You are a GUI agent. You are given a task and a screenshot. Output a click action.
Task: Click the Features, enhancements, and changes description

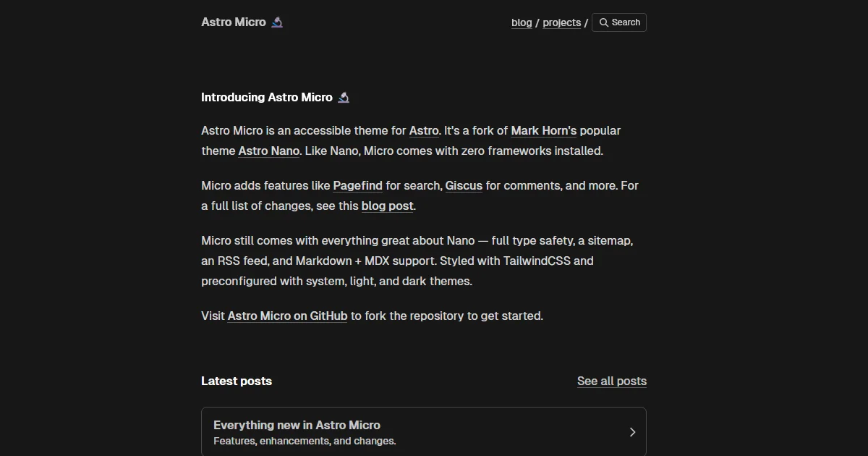305,441
